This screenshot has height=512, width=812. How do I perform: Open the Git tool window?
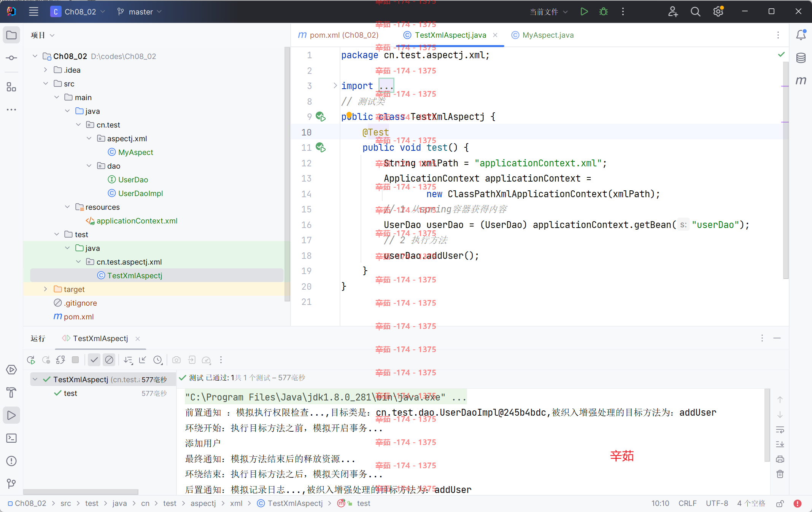tap(11, 484)
